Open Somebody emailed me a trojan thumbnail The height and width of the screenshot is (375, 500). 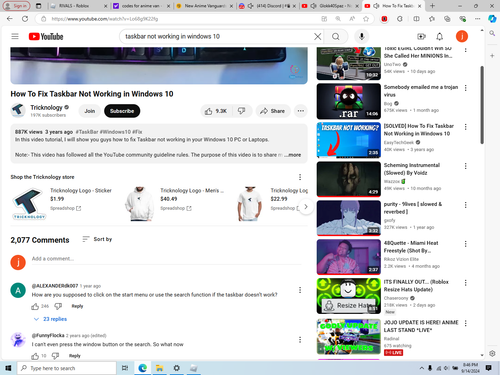point(349,101)
